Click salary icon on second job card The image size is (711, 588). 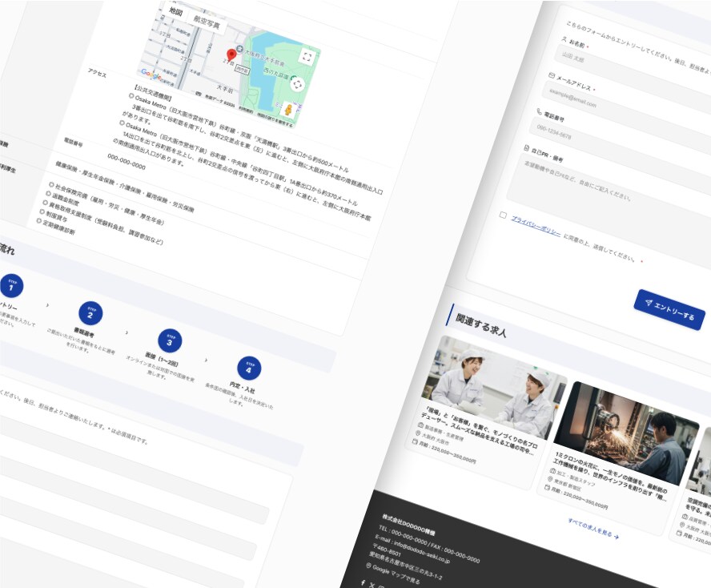point(547,487)
